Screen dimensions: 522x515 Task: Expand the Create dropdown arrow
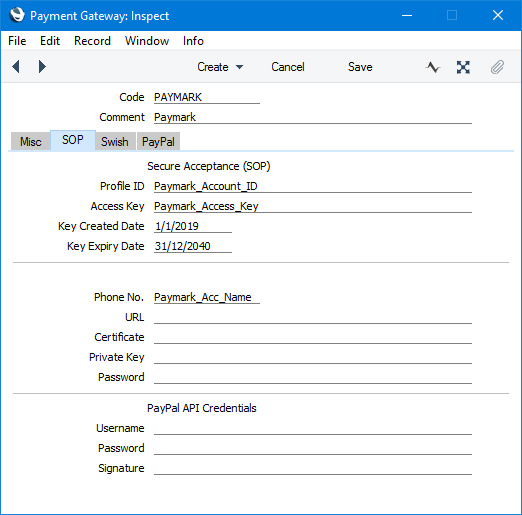coord(239,67)
